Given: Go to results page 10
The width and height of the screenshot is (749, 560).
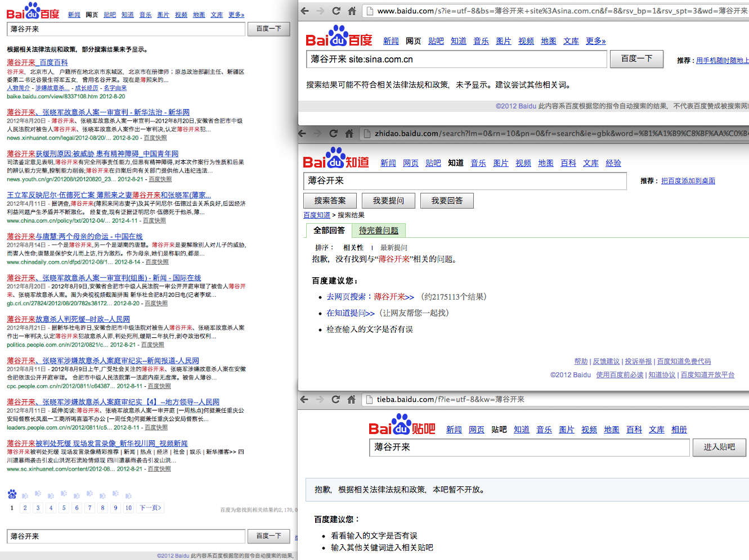Looking at the screenshot, I should click(128, 508).
